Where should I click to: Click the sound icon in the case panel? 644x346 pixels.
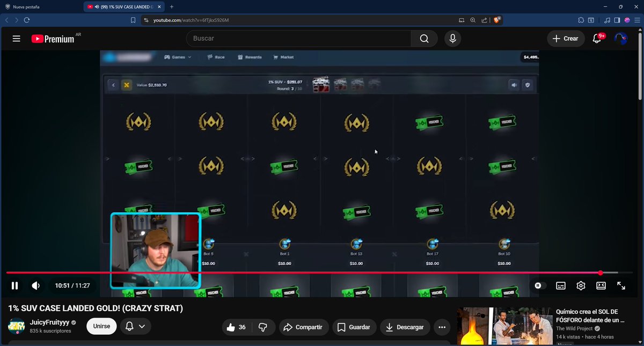[514, 85]
